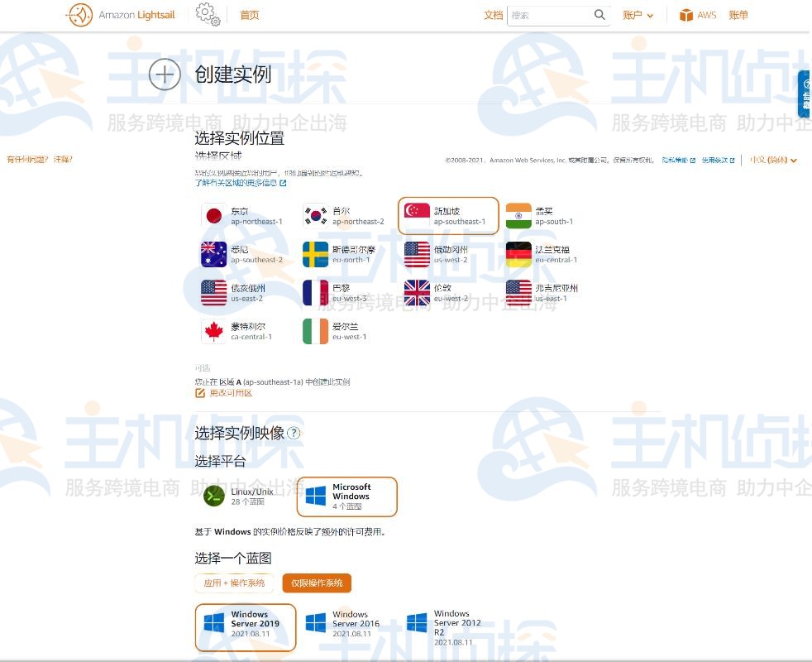Open the 中文 (简体) language dropdown

[773, 160]
